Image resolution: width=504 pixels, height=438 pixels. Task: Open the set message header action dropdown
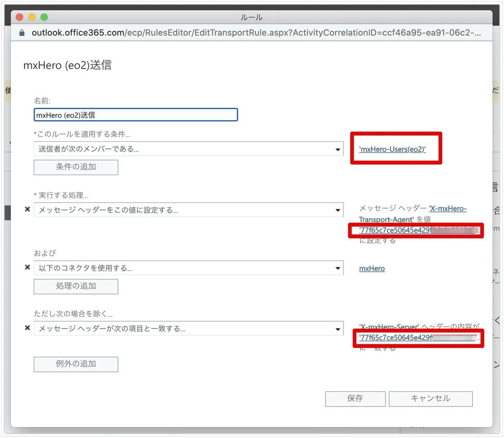(x=189, y=210)
